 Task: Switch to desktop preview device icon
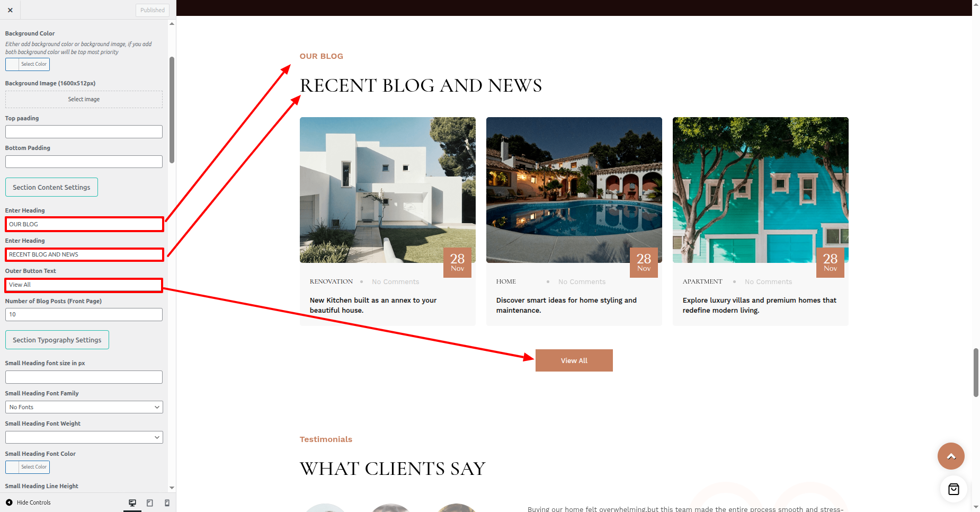(132, 503)
